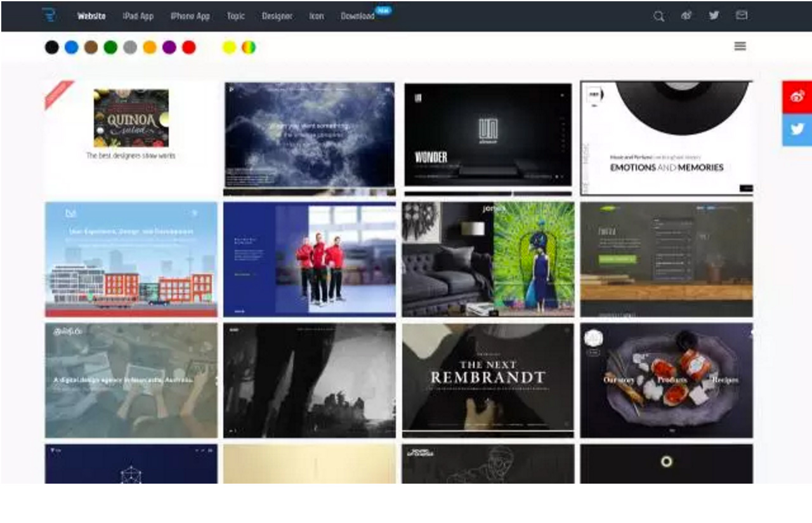Select the Website tab

pos(91,17)
